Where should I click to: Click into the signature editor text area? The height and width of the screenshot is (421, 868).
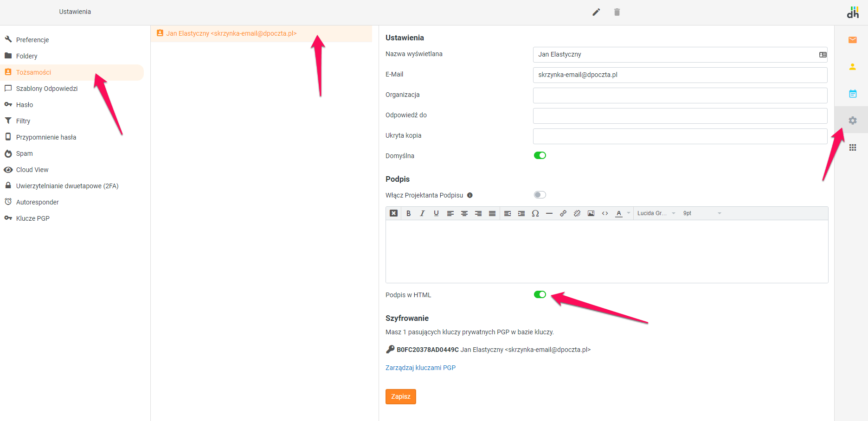pyautogui.click(x=607, y=251)
